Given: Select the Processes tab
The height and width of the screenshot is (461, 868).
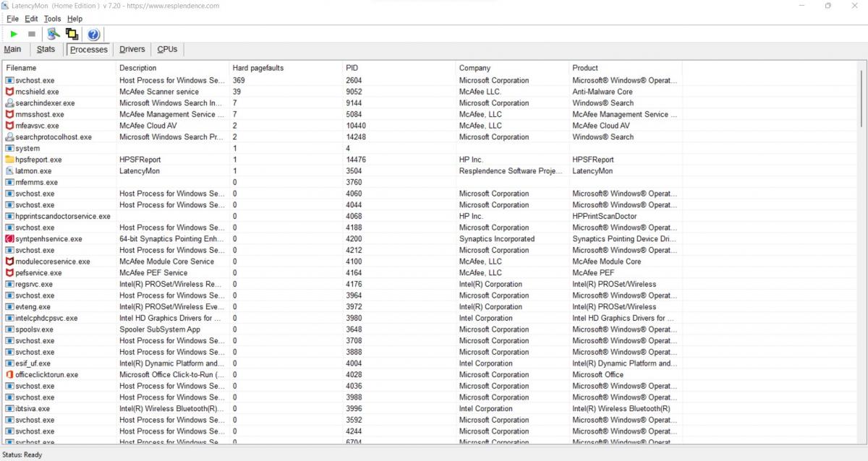Looking at the screenshot, I should click(x=89, y=50).
